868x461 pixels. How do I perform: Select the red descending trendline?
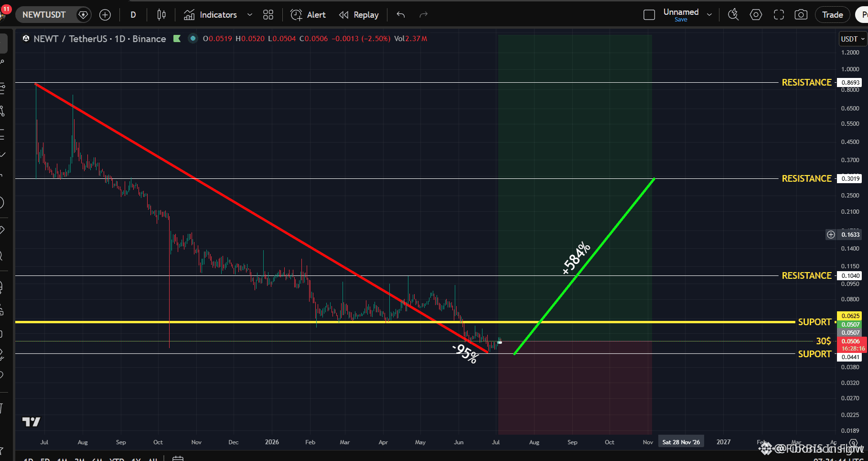(x=262, y=218)
